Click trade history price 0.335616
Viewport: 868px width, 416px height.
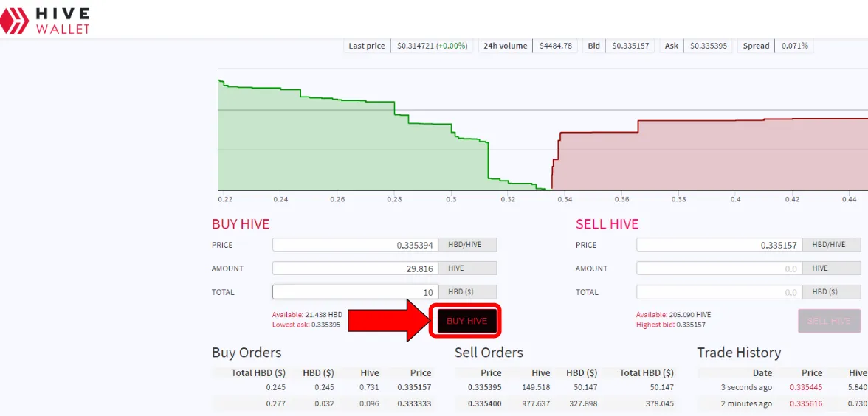click(x=806, y=404)
